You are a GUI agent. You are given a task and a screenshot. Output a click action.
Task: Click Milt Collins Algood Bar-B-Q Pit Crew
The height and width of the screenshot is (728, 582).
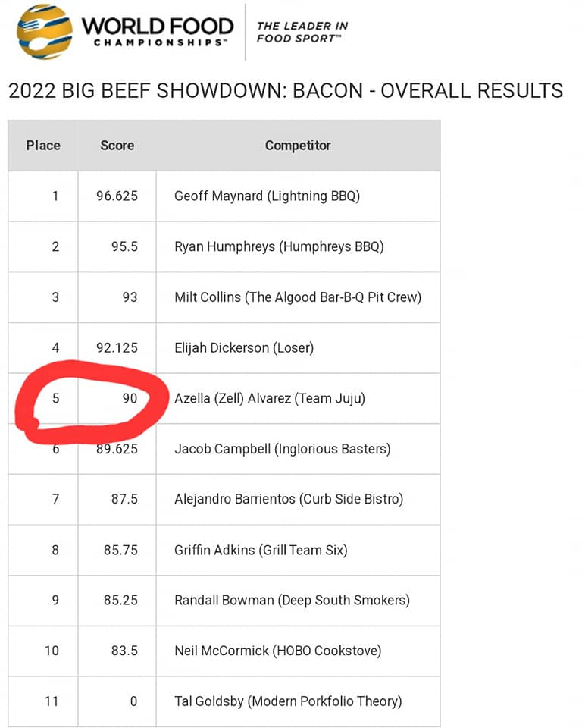(x=298, y=297)
